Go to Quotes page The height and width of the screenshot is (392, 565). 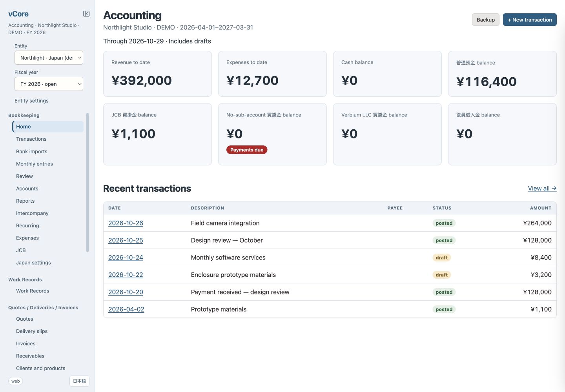[24, 319]
